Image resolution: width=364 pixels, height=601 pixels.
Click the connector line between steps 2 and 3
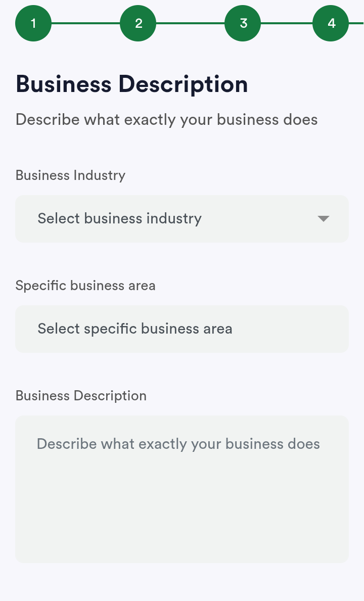click(190, 23)
